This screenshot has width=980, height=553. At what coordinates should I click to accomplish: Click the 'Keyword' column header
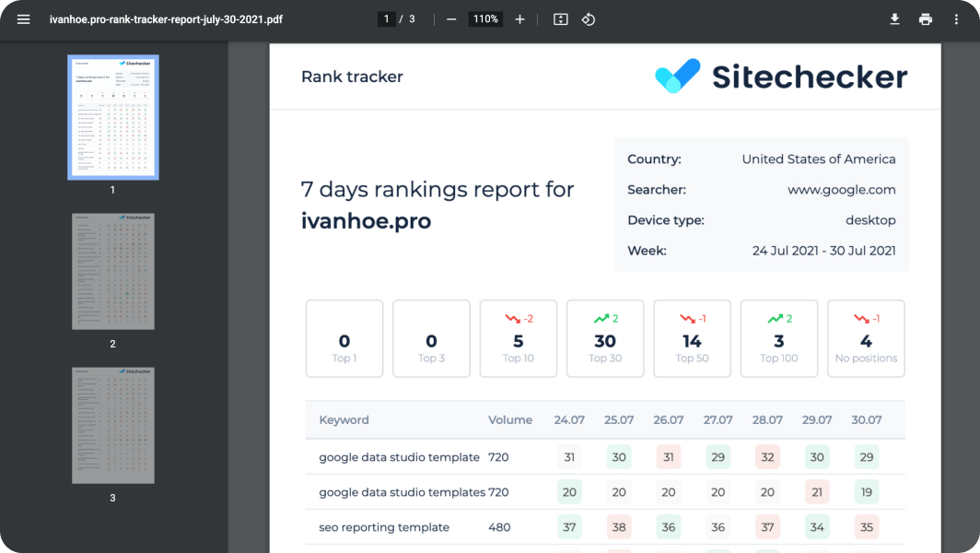click(344, 419)
